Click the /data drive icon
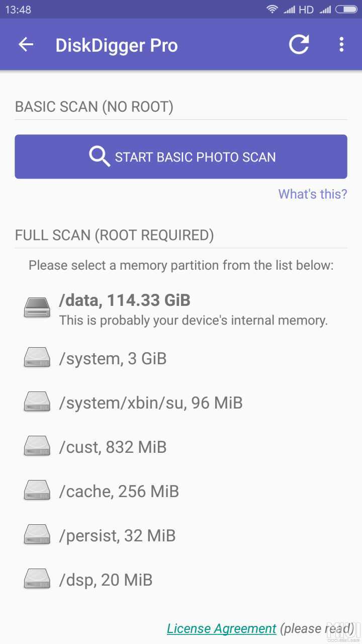Screen dimensions: 362x644 (37, 307)
